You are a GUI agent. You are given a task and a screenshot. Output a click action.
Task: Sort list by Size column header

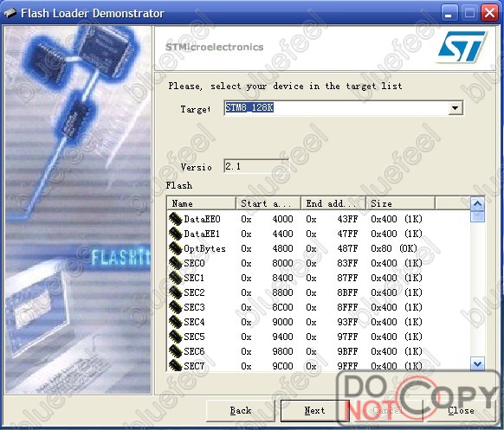click(x=400, y=203)
